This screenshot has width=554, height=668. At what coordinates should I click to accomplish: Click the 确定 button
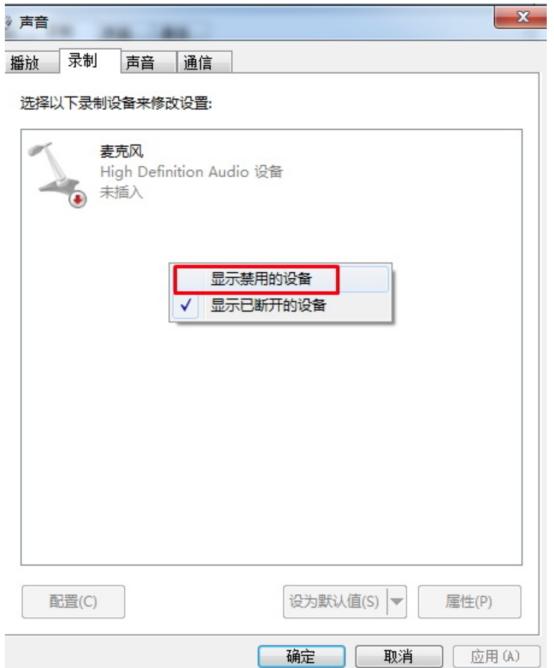point(301,656)
